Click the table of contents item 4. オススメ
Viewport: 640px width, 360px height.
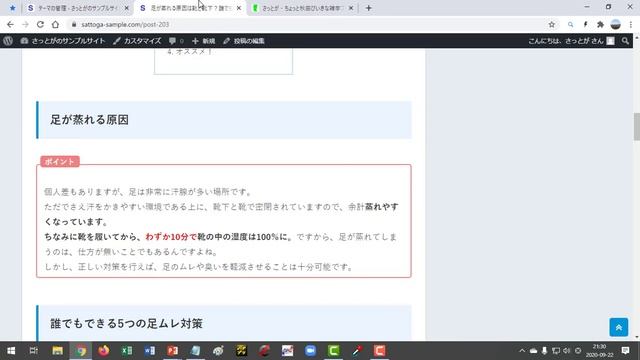190,52
